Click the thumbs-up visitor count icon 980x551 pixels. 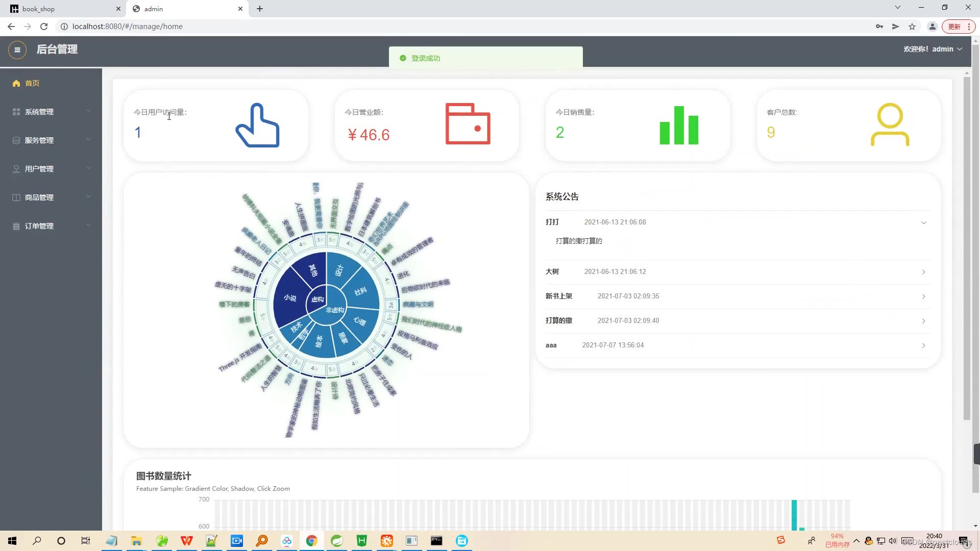click(x=257, y=124)
